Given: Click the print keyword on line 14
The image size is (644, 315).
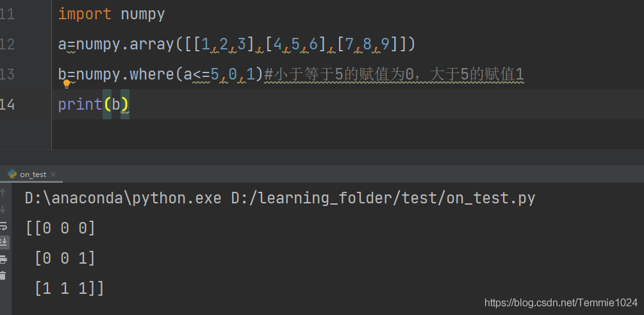Looking at the screenshot, I should [x=80, y=105].
